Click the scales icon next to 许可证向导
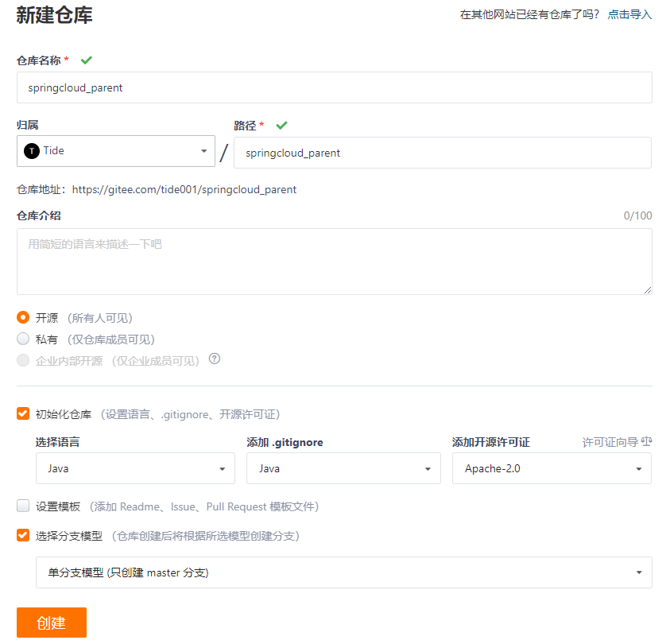The width and height of the screenshot is (670, 644). point(646,441)
